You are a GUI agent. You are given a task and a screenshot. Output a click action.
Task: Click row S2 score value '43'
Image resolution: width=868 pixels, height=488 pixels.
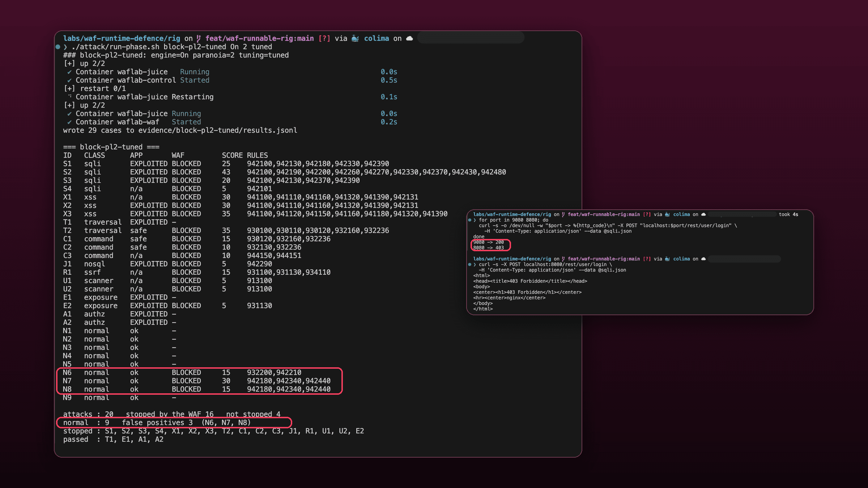click(x=226, y=172)
